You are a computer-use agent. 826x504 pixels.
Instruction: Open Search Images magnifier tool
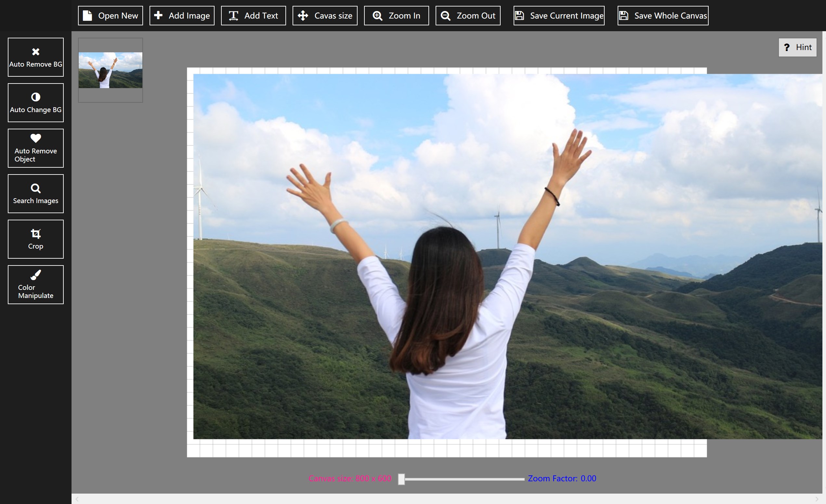(35, 188)
